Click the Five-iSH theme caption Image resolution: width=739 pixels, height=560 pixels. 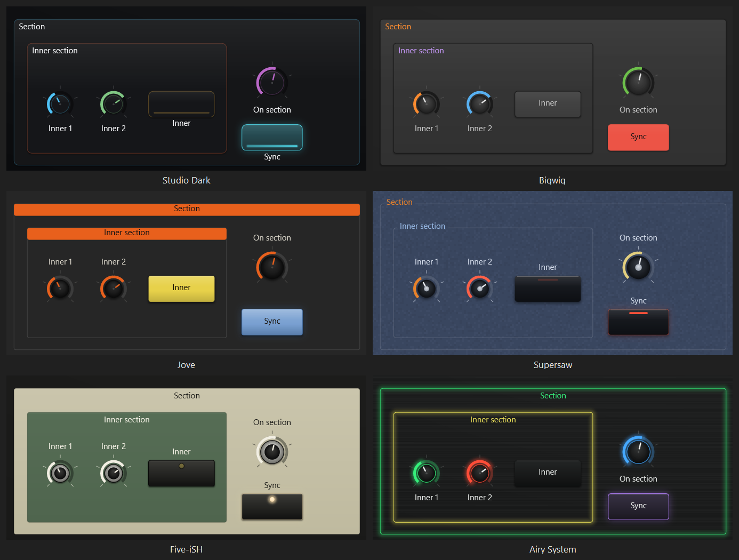coord(186,549)
